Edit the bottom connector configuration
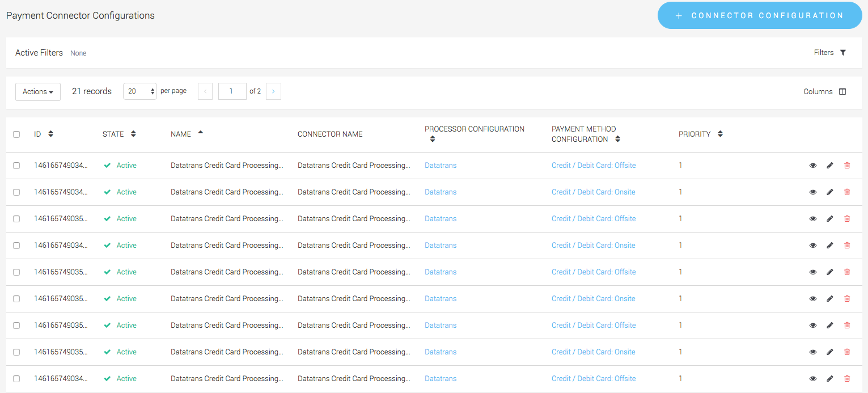 [830, 378]
